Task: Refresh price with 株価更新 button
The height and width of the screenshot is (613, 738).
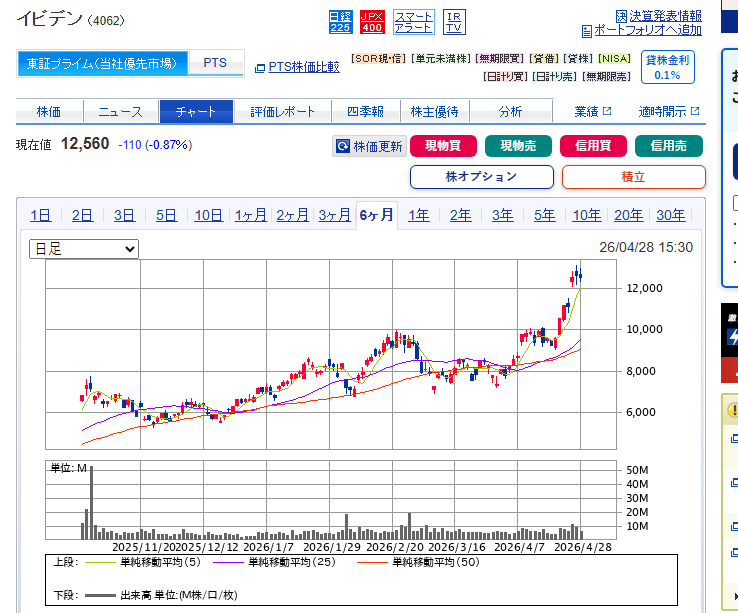Action: pyautogui.click(x=369, y=146)
